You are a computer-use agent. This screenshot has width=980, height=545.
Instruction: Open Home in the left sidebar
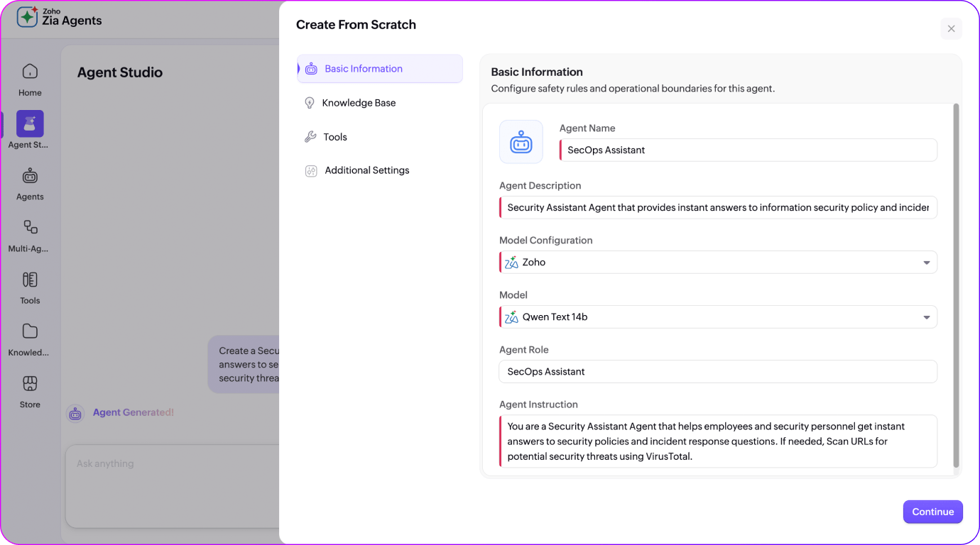tap(30, 79)
